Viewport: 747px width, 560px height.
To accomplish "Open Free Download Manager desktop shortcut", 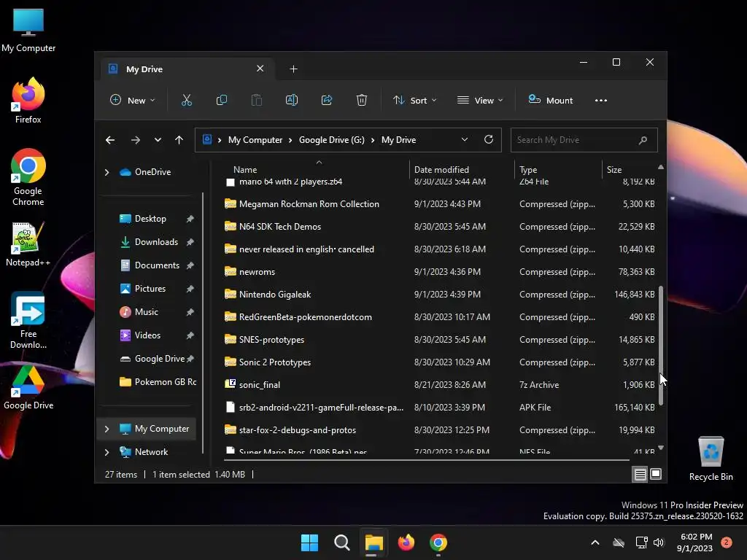I will pos(28,320).
